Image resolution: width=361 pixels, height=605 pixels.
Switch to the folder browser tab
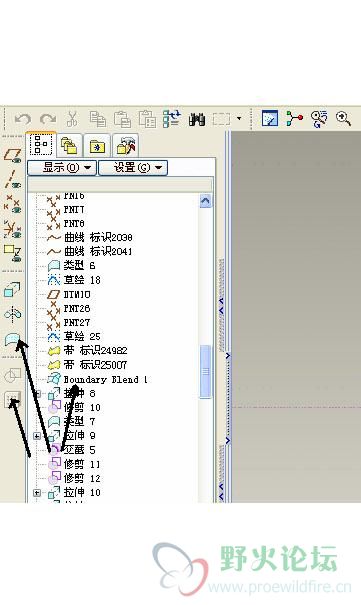[97, 146]
